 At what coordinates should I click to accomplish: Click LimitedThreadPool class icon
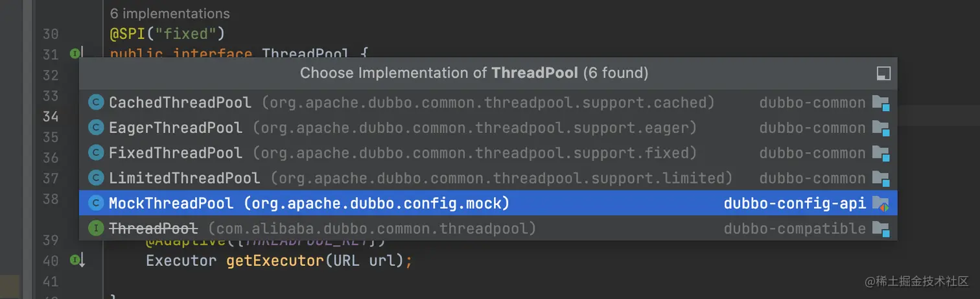96,178
